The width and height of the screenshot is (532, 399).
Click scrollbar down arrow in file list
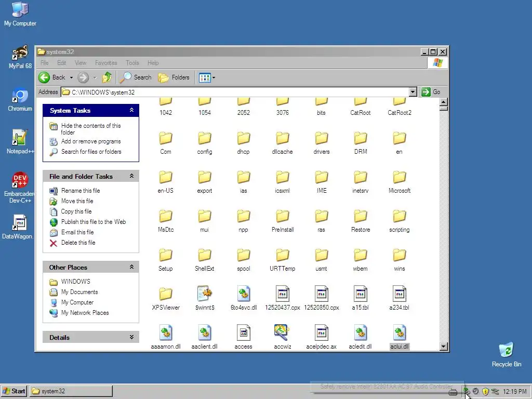pyautogui.click(x=444, y=347)
